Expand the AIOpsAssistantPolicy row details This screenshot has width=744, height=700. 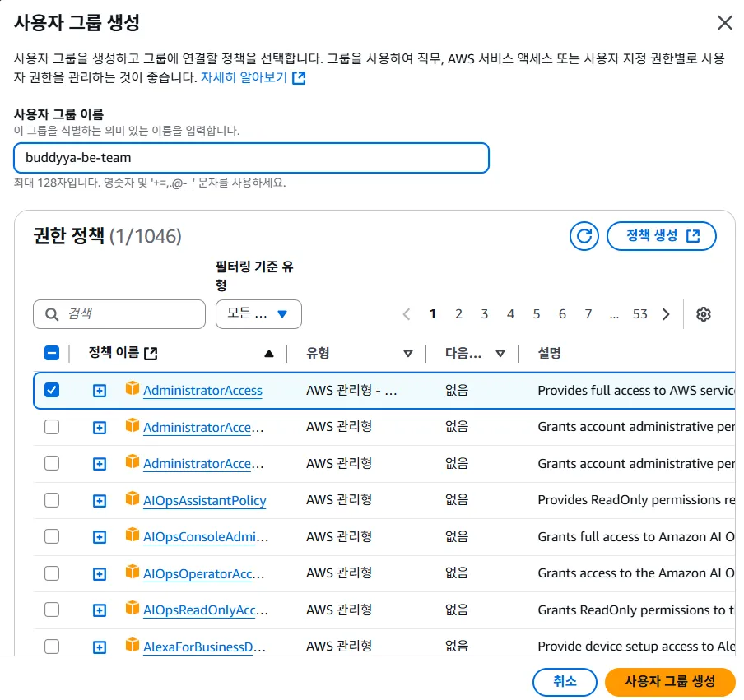point(99,501)
